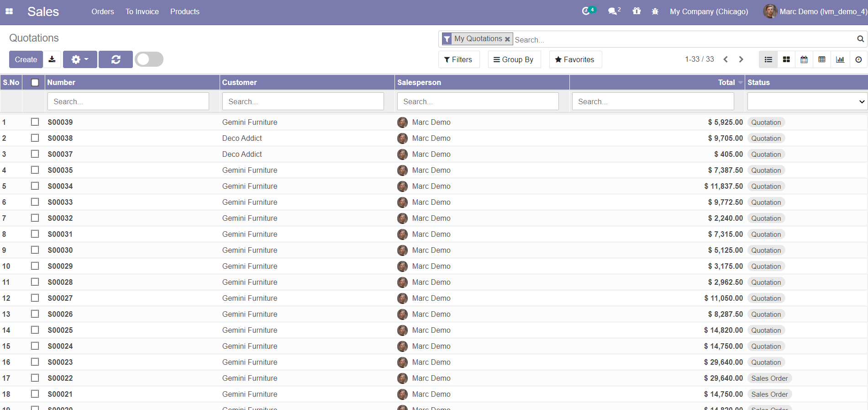This screenshot has width=868, height=410.
Task: Expand the Group By menu
Action: click(x=514, y=59)
